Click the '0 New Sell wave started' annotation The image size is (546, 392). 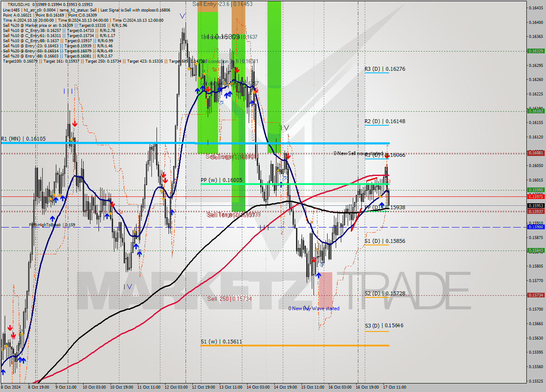click(x=358, y=153)
